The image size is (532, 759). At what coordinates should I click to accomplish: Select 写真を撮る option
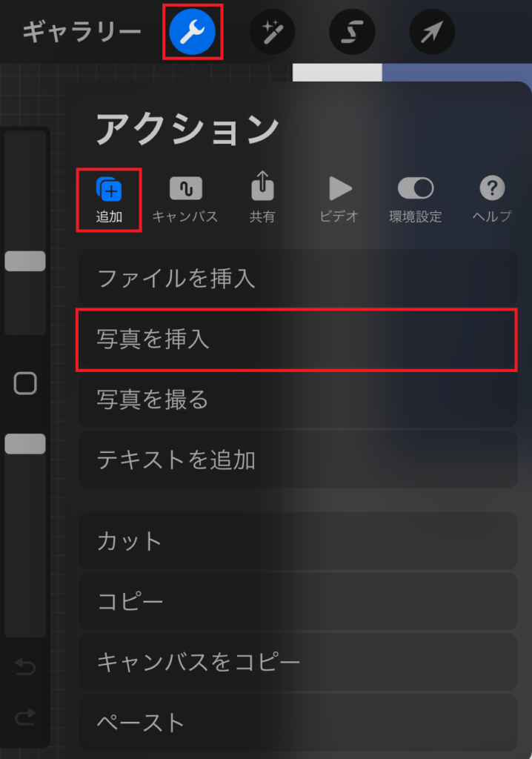(298, 400)
